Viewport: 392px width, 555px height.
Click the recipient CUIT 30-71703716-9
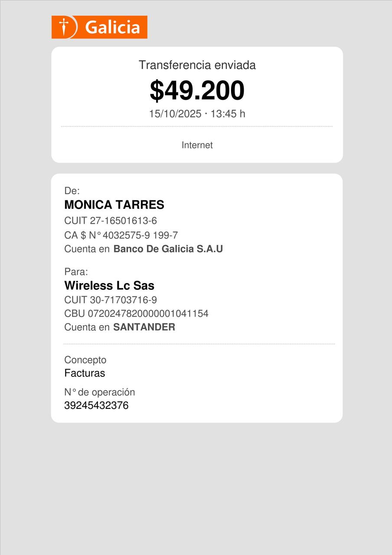111,300
